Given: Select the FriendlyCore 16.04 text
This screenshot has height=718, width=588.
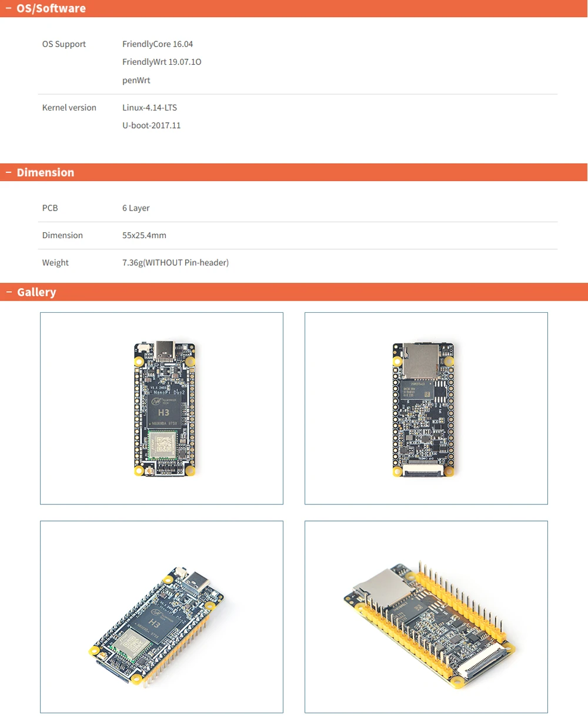Looking at the screenshot, I should click(158, 44).
